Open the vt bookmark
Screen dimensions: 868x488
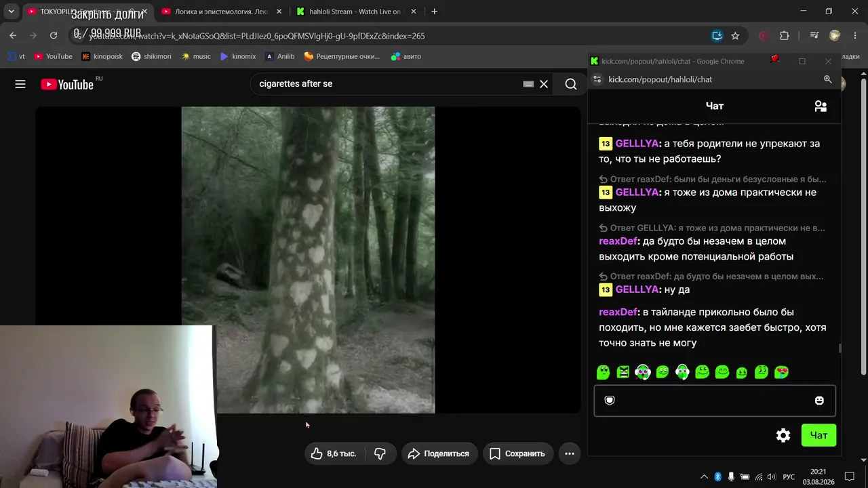point(17,56)
